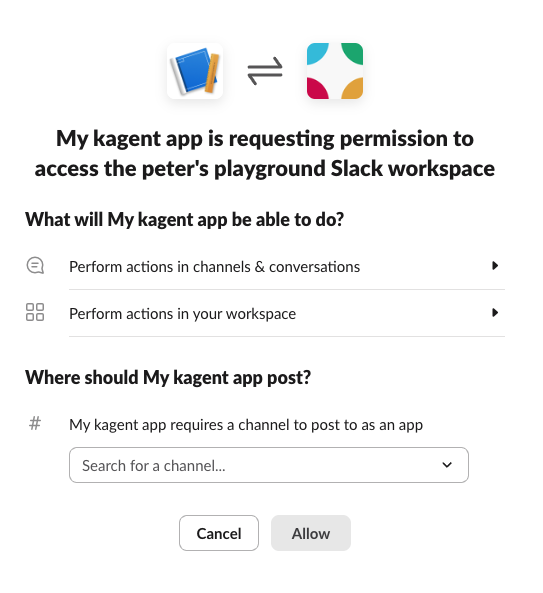
Task: Click the two-way exchange arrows icon
Action: coord(265,71)
